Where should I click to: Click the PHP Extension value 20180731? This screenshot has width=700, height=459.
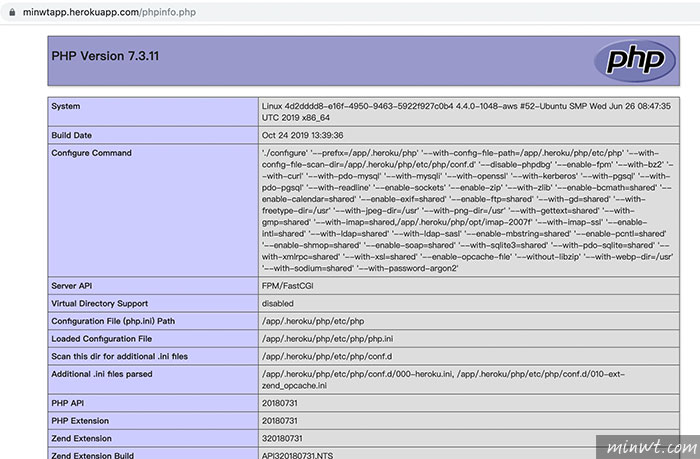(x=279, y=421)
